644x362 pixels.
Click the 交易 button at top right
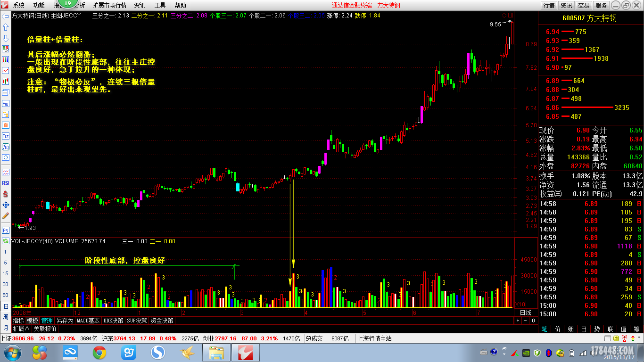tap(584, 5)
